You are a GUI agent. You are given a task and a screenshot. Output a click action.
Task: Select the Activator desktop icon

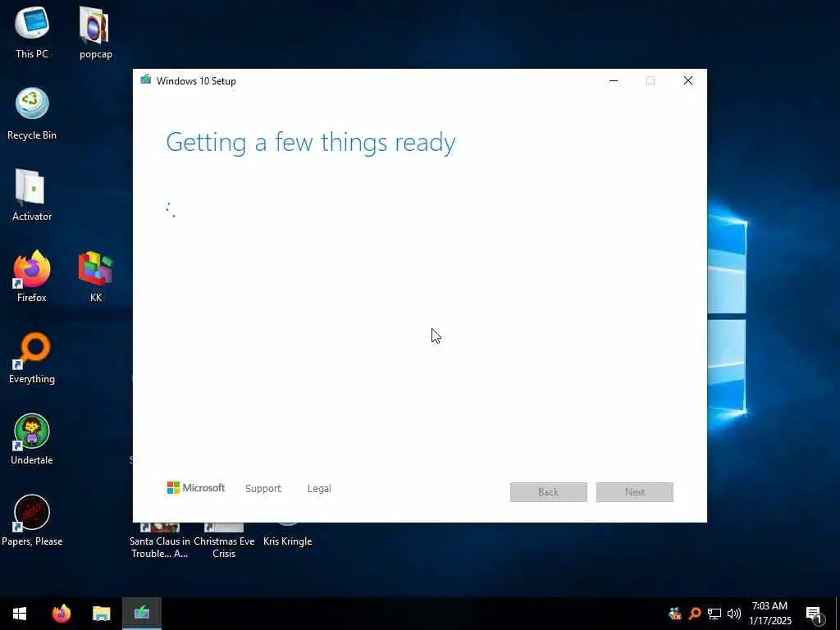32,194
